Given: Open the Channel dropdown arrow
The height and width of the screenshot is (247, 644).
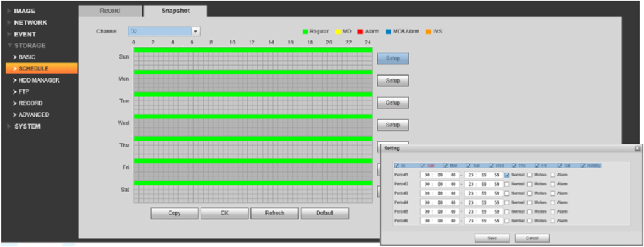Looking at the screenshot, I should [196, 32].
